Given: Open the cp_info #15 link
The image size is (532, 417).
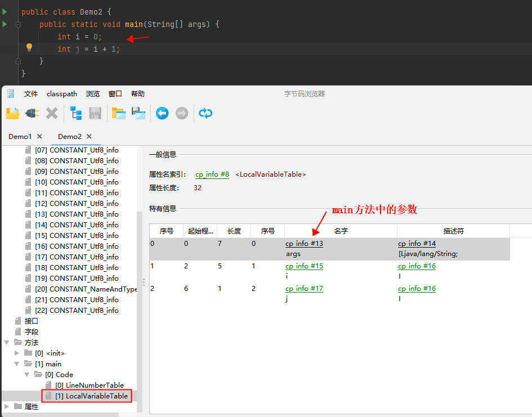Looking at the screenshot, I should [305, 266].
